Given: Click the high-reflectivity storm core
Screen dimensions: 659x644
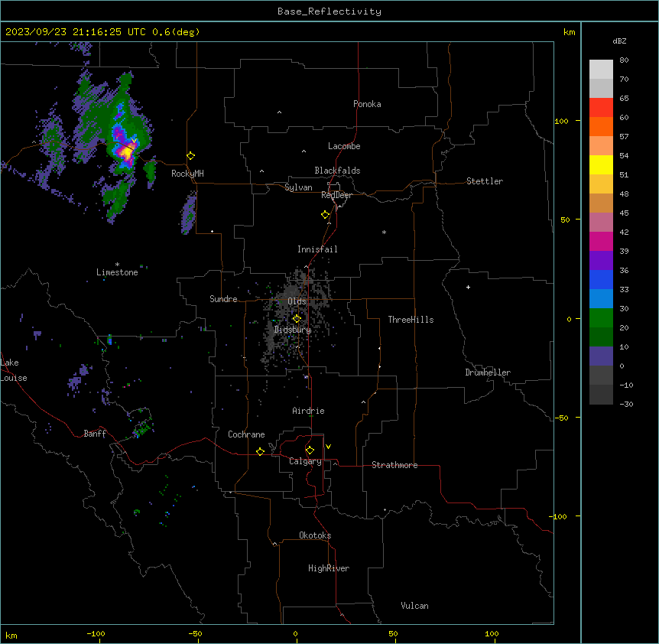Looking at the screenshot, I should tap(126, 151).
